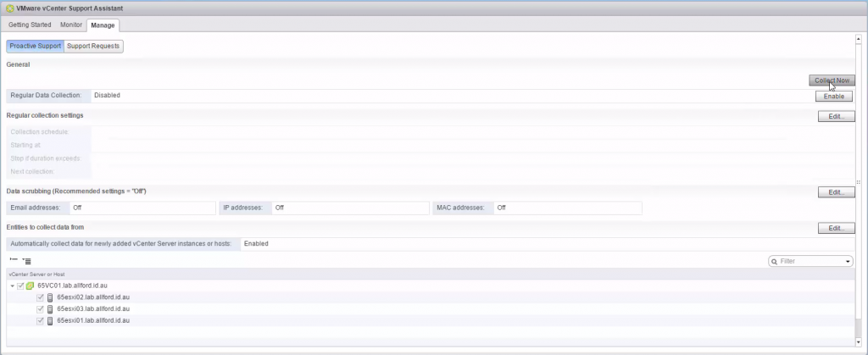Click the magnifier icon in the Filter box
The height and width of the screenshot is (355, 868).
point(775,262)
